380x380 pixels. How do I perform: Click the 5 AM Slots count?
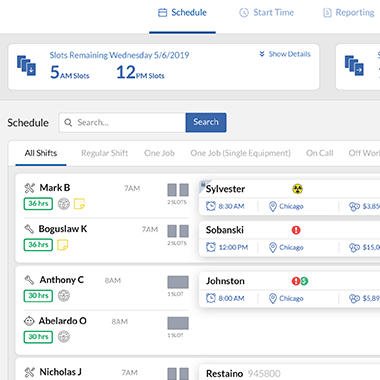pyautogui.click(x=69, y=72)
